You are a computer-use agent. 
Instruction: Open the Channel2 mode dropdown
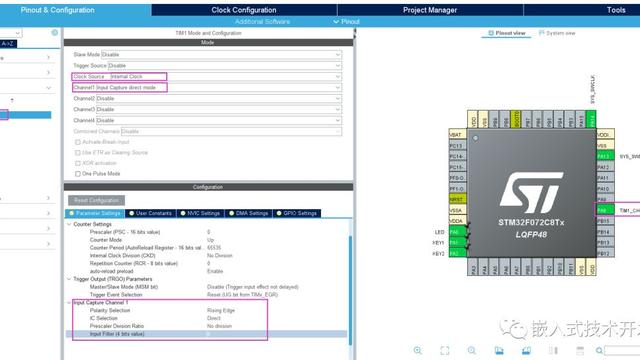click(218, 98)
